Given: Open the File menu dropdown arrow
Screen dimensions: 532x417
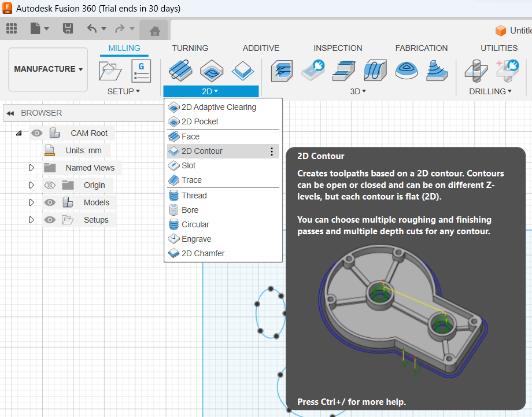Looking at the screenshot, I should pyautogui.click(x=46, y=28).
